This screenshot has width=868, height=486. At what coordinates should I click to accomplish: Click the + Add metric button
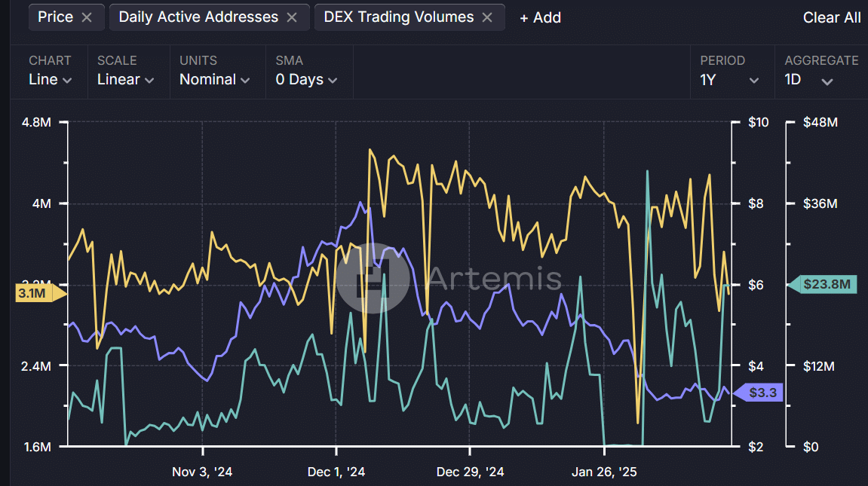540,17
